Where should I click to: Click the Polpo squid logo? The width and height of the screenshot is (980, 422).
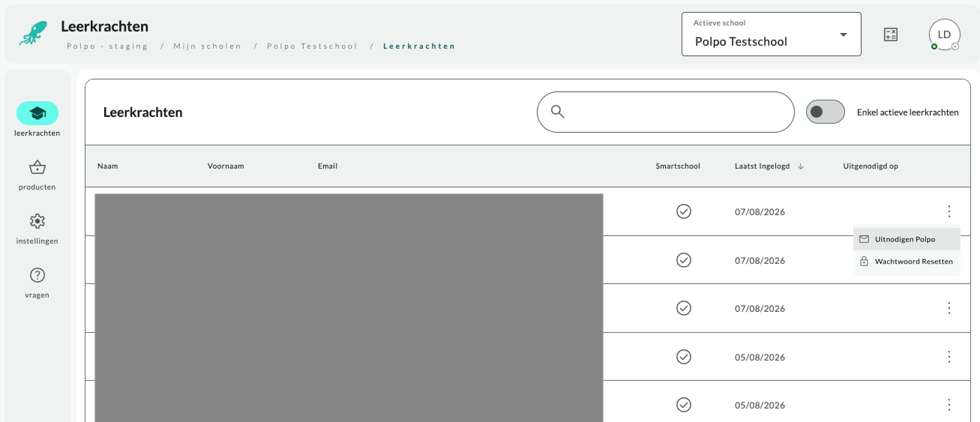click(x=33, y=33)
